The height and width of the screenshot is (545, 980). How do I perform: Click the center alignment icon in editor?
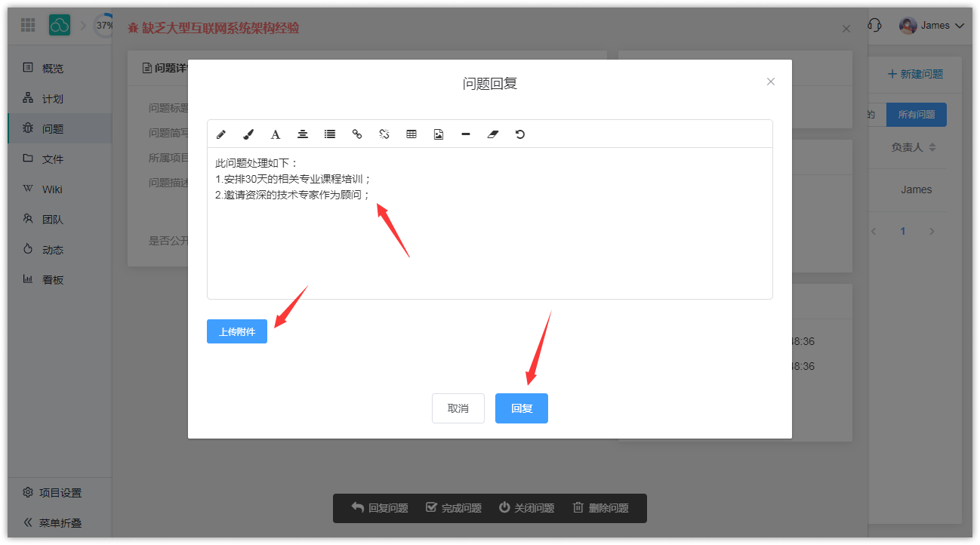tap(303, 134)
